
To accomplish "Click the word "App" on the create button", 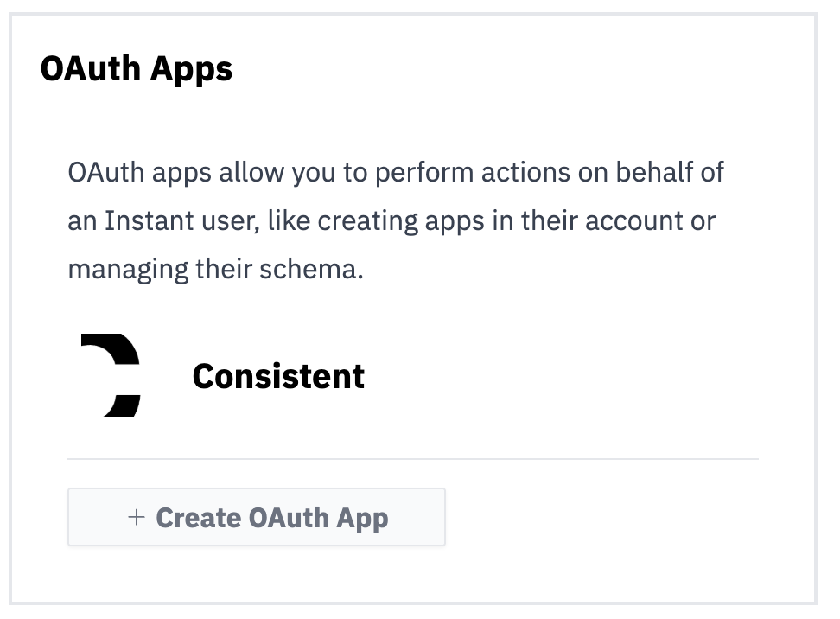I will click(363, 518).
